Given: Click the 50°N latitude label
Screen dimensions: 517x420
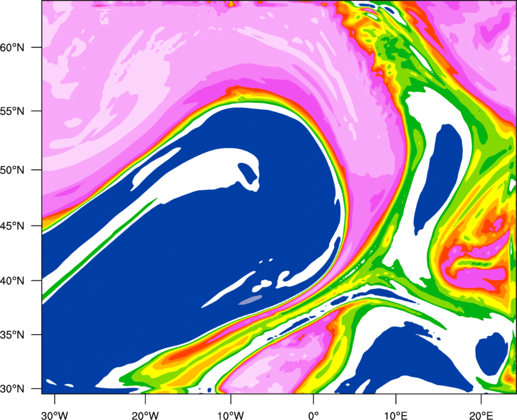Looking at the screenshot, I should [12, 170].
